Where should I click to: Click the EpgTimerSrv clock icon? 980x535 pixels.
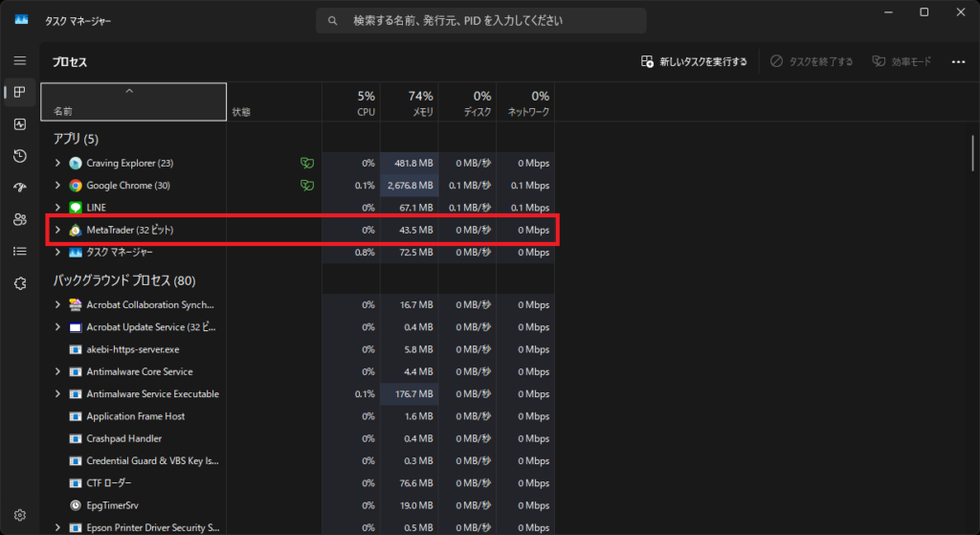pyautogui.click(x=76, y=505)
